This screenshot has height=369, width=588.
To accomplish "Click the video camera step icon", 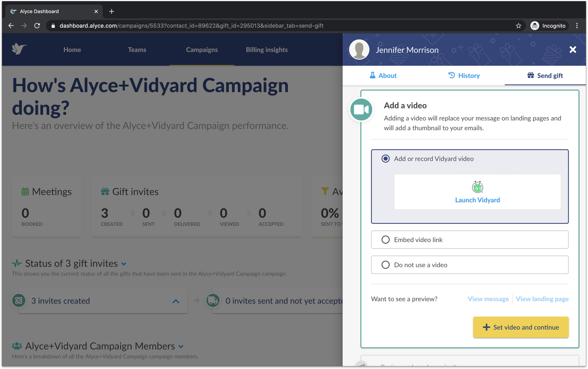I will click(x=361, y=109).
